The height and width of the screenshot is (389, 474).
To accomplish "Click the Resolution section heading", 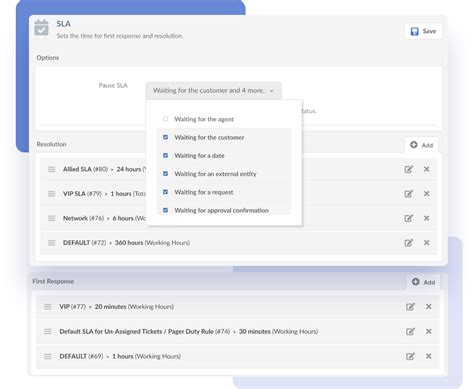I will coord(51,144).
